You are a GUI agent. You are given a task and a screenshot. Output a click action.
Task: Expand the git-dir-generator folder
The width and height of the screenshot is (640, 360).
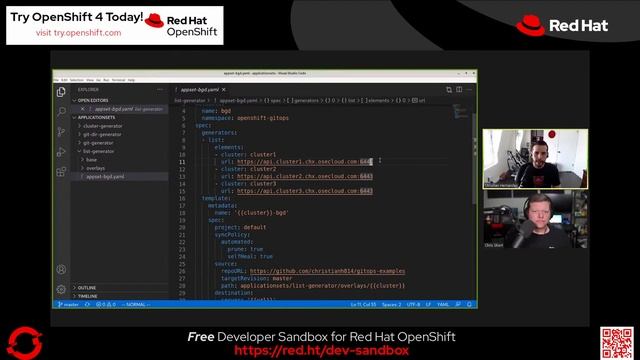point(120,134)
